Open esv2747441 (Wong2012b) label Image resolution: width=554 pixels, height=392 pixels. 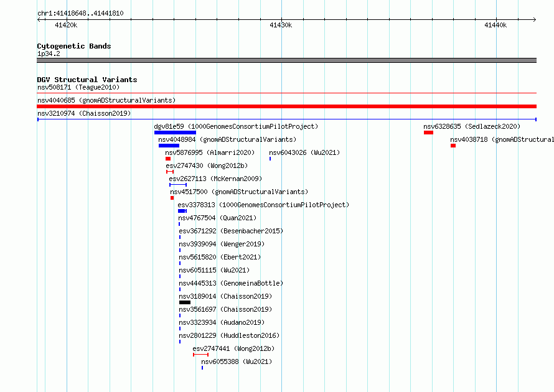point(233,348)
